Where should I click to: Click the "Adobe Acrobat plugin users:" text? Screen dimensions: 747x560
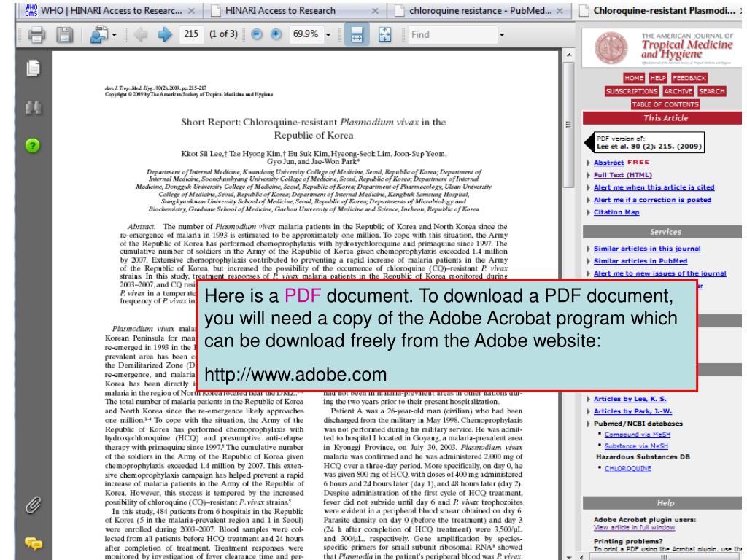click(x=645, y=519)
